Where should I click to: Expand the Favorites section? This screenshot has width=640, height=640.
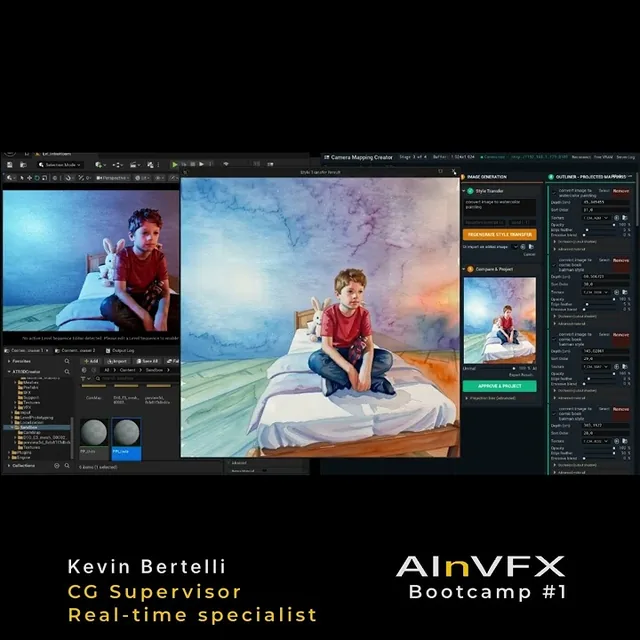click(9, 361)
